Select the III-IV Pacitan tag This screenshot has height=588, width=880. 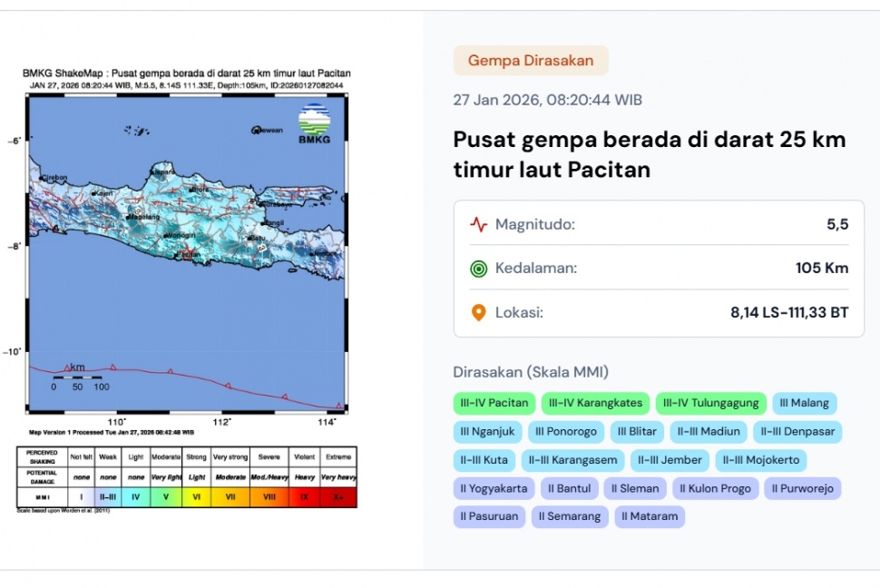pos(494,403)
